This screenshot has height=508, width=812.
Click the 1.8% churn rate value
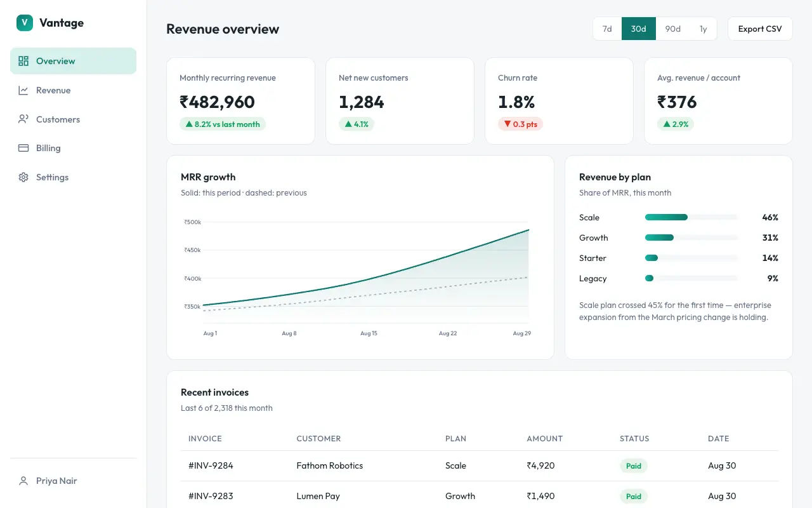coord(516,102)
